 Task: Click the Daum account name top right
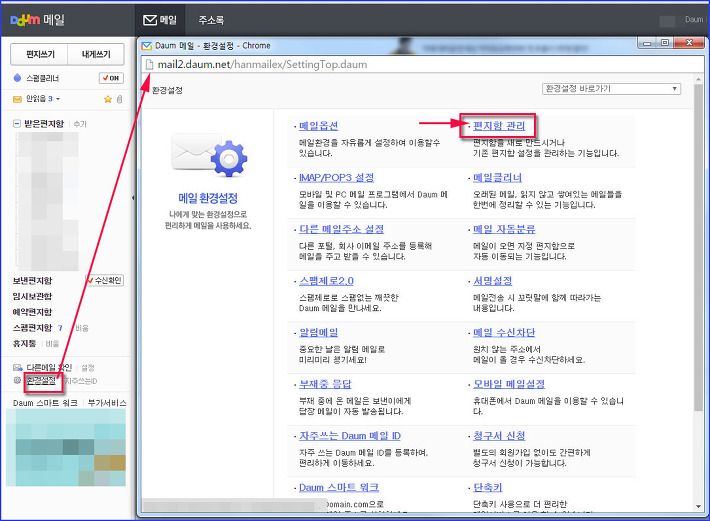coord(694,19)
